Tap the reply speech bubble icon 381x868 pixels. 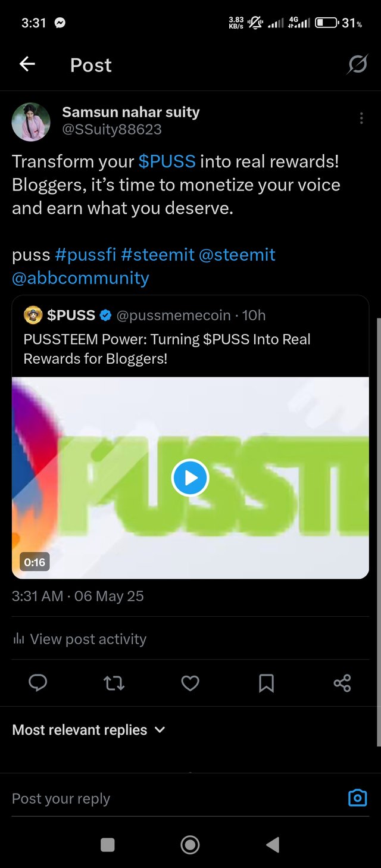[x=38, y=683]
